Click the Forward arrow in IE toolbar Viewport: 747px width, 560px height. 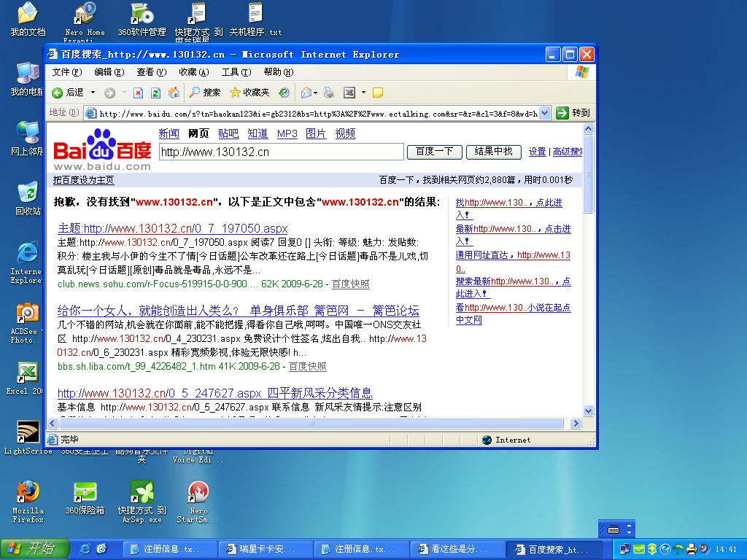(109, 93)
